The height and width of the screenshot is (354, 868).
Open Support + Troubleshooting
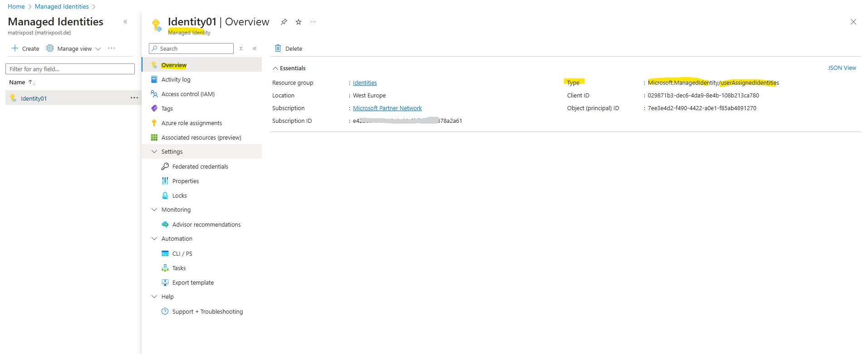[x=202, y=311]
